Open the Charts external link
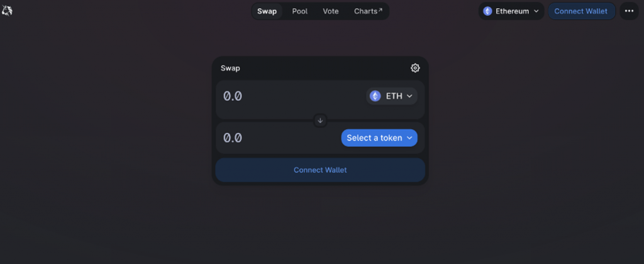Viewport: 644px width, 264px height. [365, 11]
